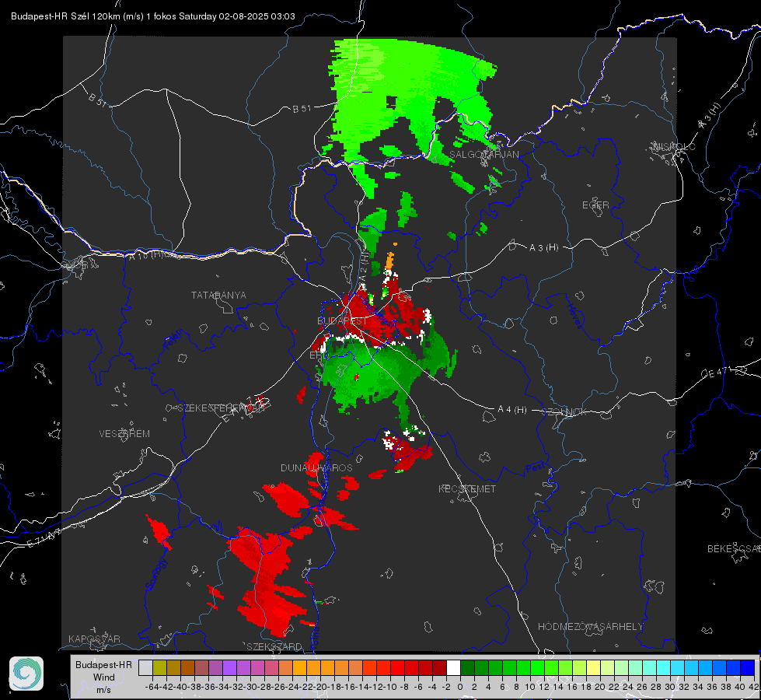This screenshot has height=700, width=761.
Task: Click the timestamp 02-08-2025 03:03 in the title
Action: [x=257, y=16]
